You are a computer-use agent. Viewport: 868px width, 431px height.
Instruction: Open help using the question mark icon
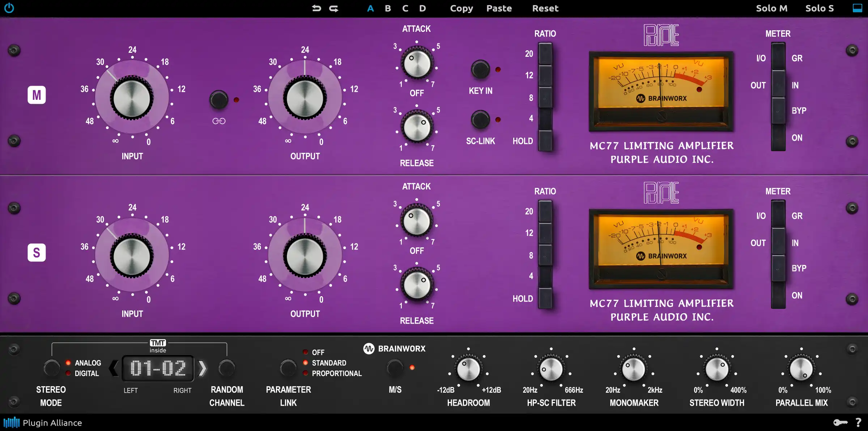pos(858,422)
